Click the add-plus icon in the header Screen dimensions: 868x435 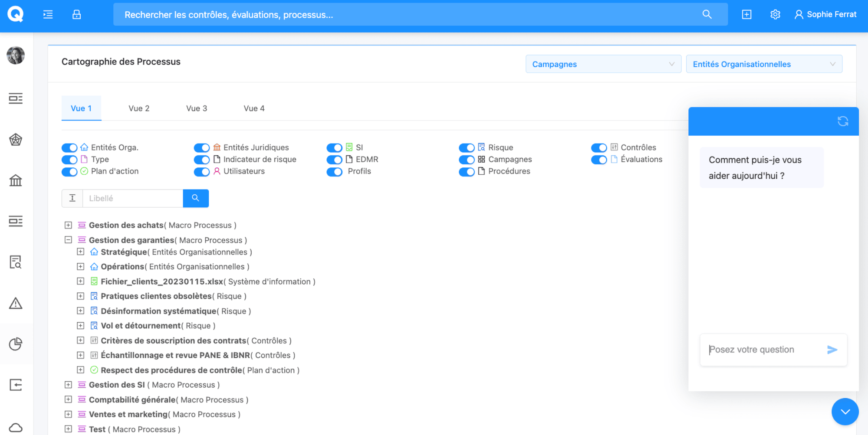coord(746,15)
